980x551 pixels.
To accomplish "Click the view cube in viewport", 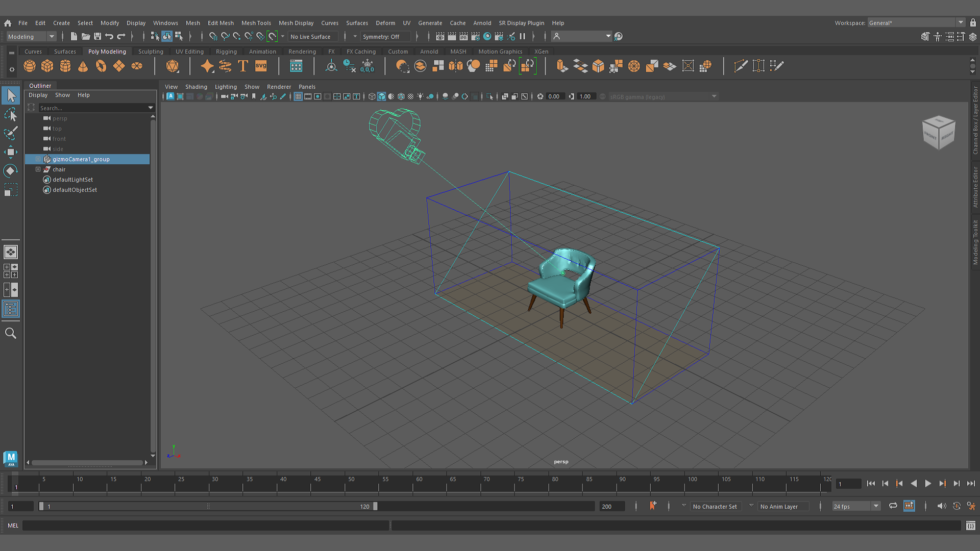I will click(x=938, y=133).
